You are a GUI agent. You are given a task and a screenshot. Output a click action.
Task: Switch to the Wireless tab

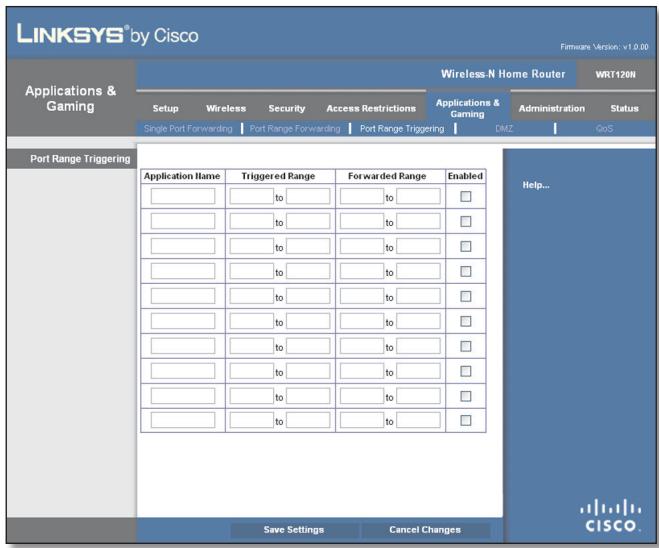(x=226, y=108)
